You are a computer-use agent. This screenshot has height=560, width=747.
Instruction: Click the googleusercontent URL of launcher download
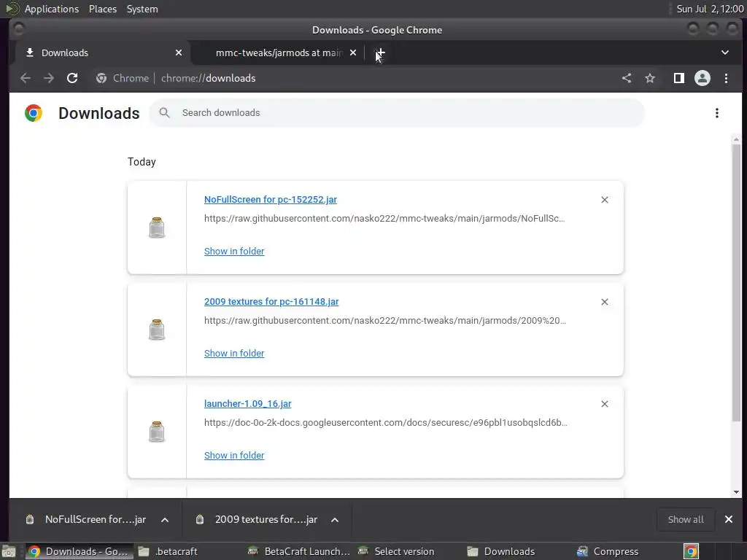(385, 423)
